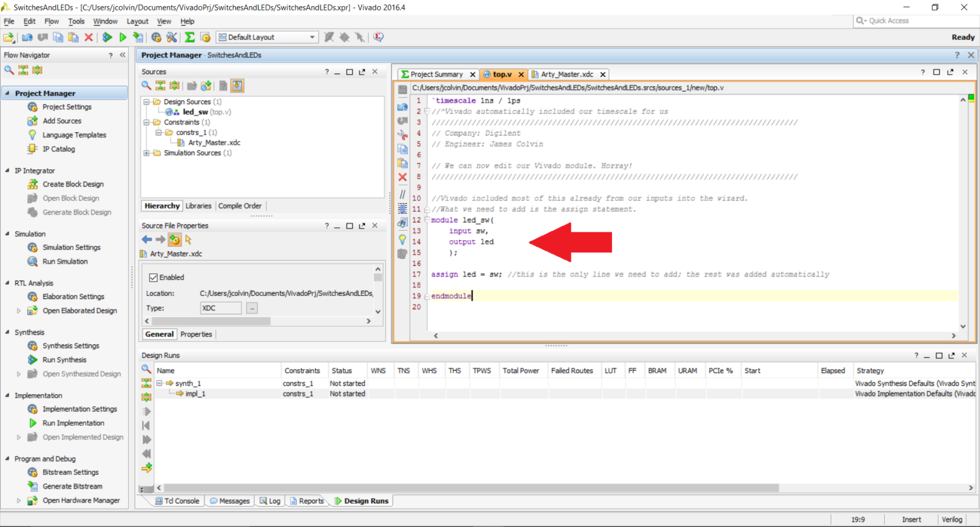Toggle line comment with the // editor icon
The image size is (980, 527).
point(402,194)
